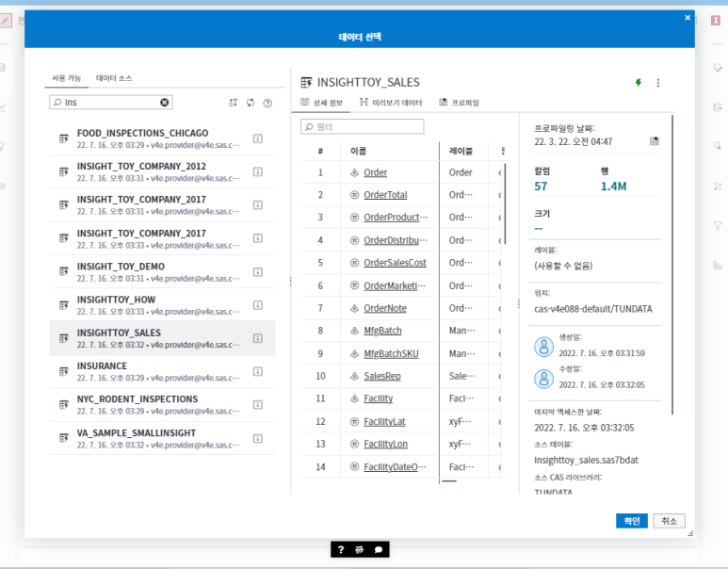Open the Facility column link
728x569 pixels.
[x=378, y=398]
